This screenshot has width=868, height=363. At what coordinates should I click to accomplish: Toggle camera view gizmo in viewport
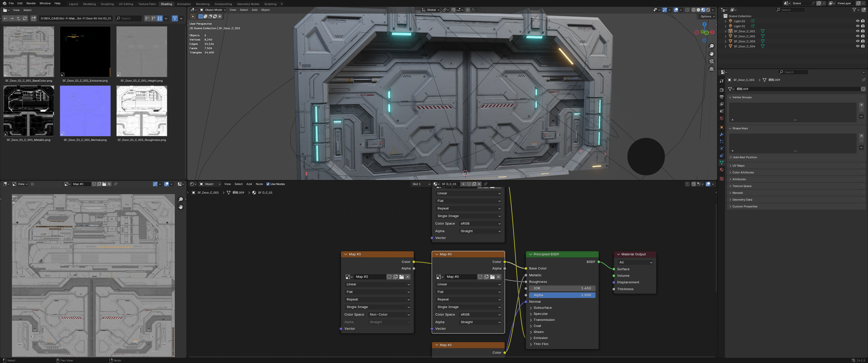[x=711, y=61]
